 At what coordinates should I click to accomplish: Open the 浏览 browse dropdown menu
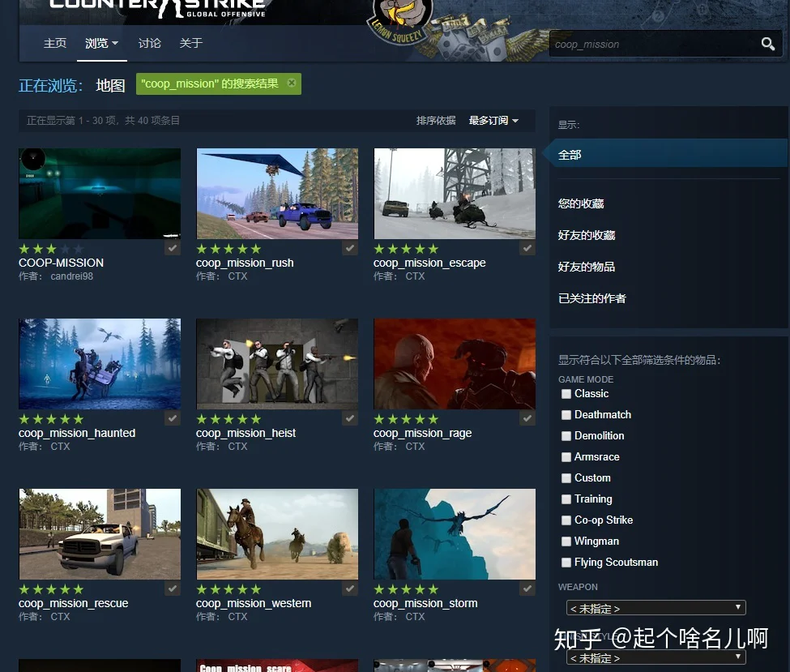[x=102, y=43]
